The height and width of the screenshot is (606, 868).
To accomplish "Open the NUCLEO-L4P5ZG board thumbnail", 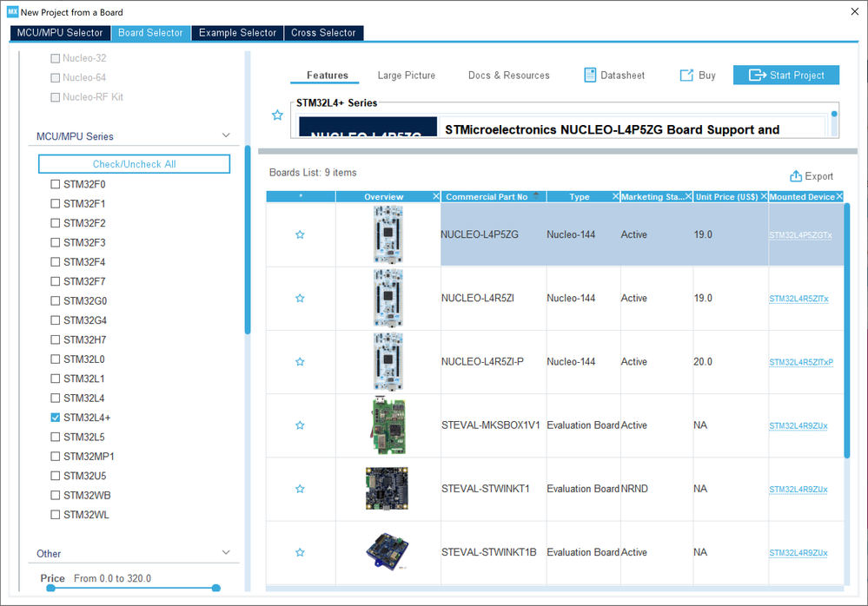I will tap(388, 234).
